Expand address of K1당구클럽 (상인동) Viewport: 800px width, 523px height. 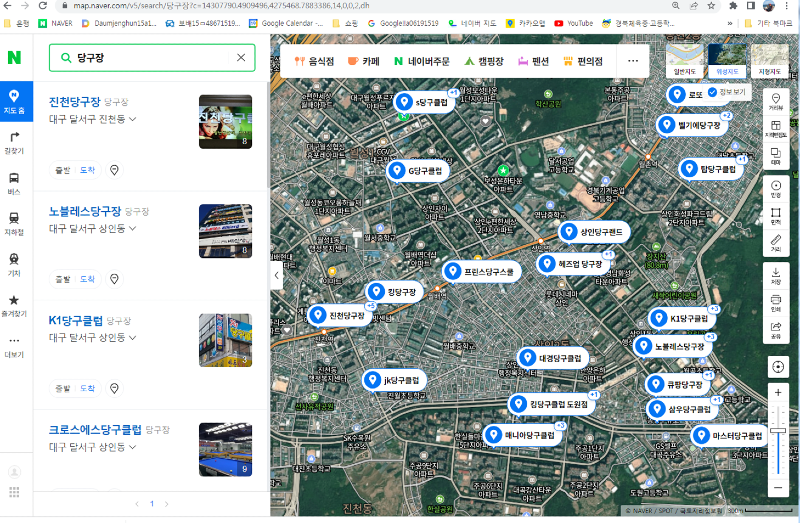click(x=133, y=337)
